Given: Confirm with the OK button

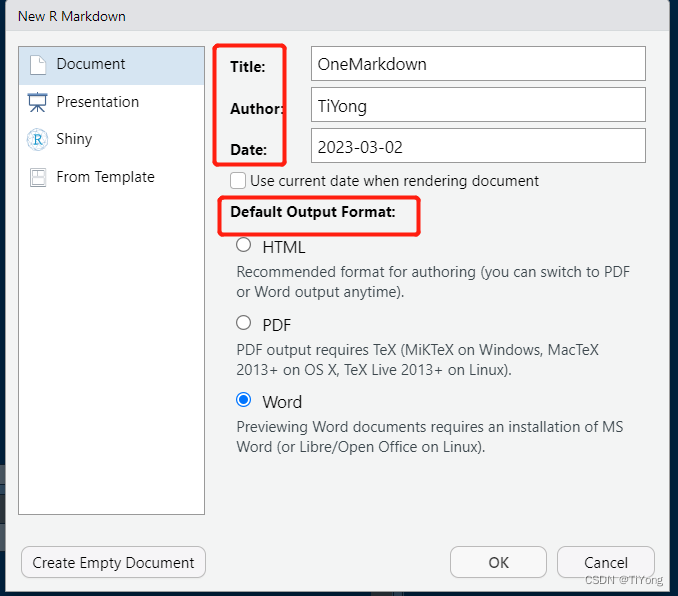Looking at the screenshot, I should tap(498, 562).
